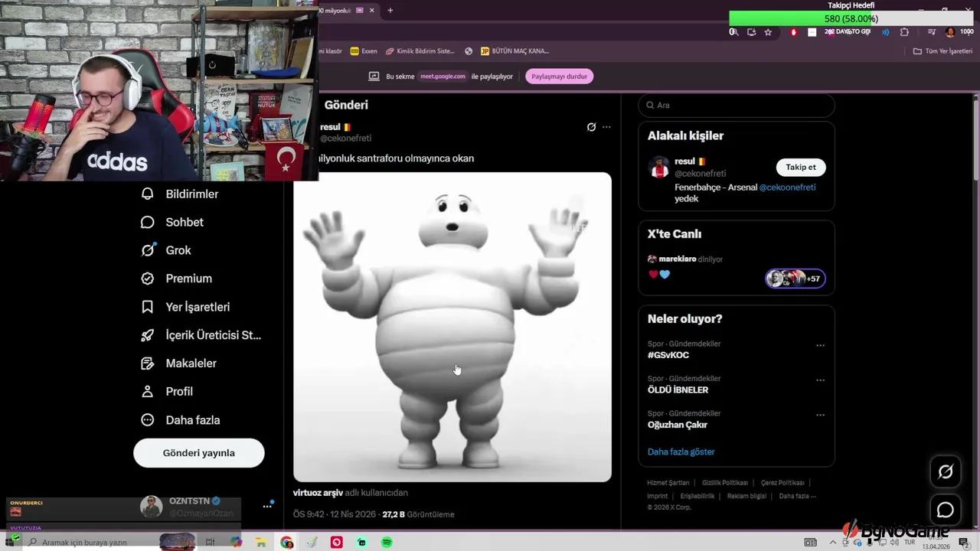Bookmark page with star icon

click(768, 32)
